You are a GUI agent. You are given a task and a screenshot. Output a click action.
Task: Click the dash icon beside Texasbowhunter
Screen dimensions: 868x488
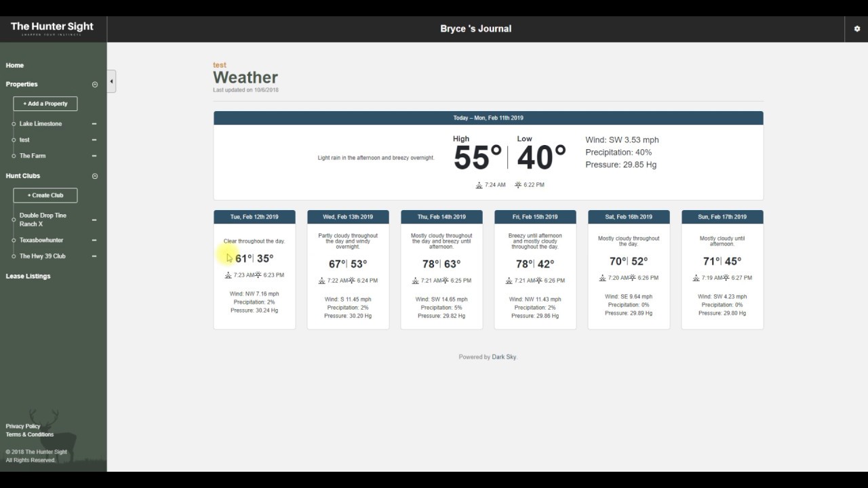coord(94,241)
